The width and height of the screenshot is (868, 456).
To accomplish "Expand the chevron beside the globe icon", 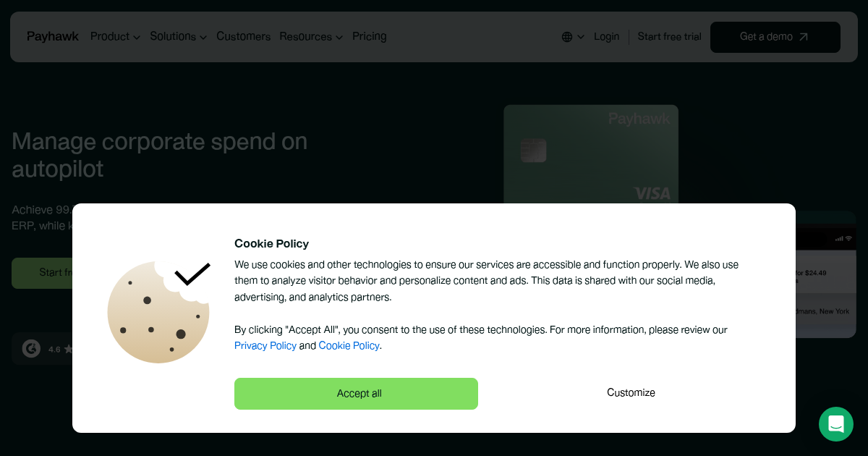I will click(x=580, y=37).
